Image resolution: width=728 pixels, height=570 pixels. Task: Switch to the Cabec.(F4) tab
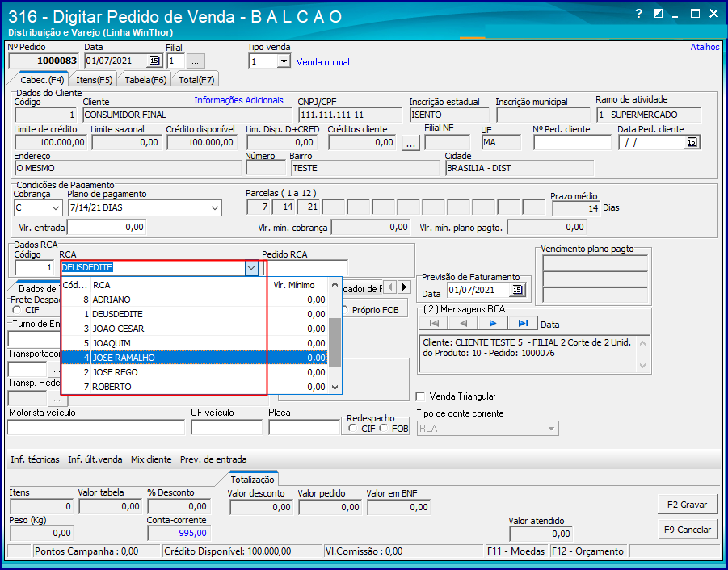click(x=42, y=80)
